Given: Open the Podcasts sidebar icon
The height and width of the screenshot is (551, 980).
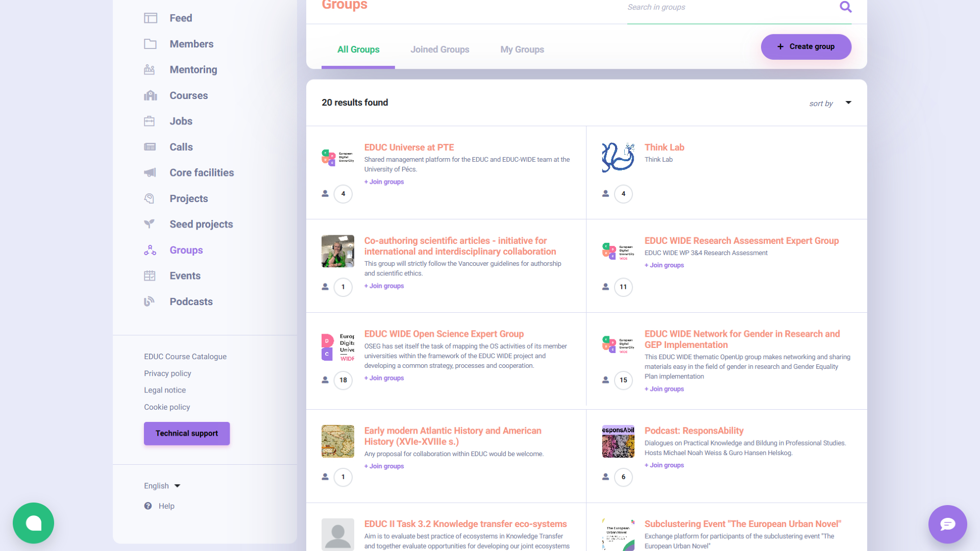Looking at the screenshot, I should click(149, 302).
